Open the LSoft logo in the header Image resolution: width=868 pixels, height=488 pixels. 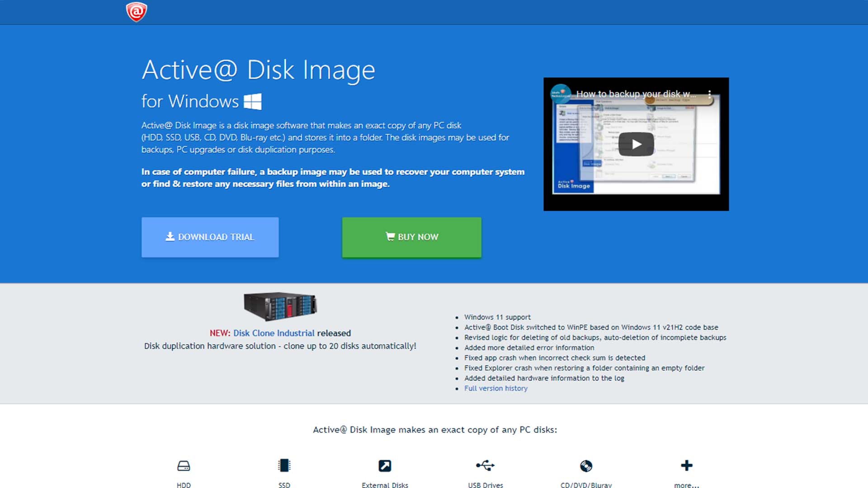tap(137, 11)
